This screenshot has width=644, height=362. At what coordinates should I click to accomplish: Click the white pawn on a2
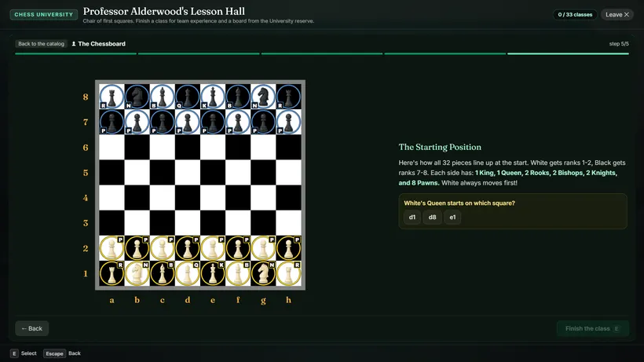coord(112,248)
